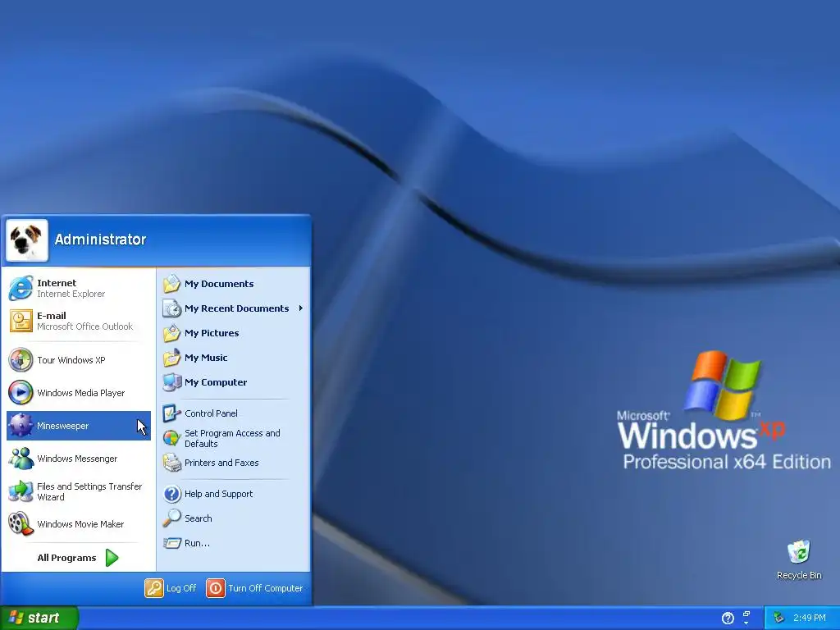Click Files and Settings Transfer Wizard icon
This screenshot has width=840, height=630.
[x=21, y=491]
